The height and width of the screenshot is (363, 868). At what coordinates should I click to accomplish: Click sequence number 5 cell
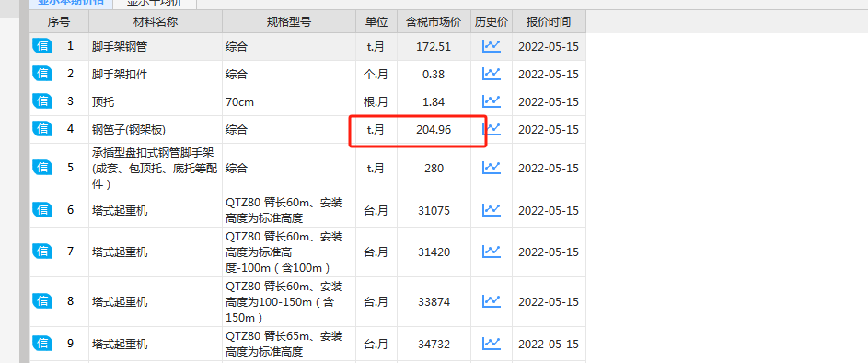pyautogui.click(x=70, y=168)
